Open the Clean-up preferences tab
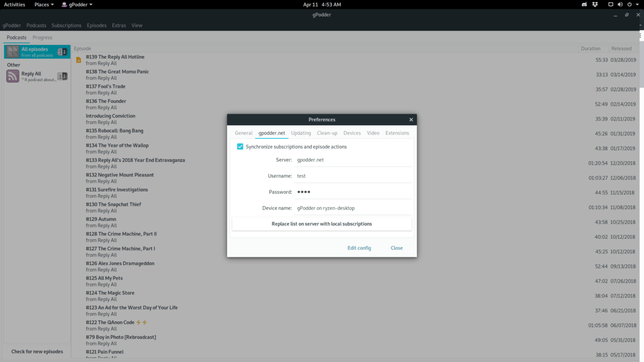This screenshot has height=362, width=644. tap(327, 133)
